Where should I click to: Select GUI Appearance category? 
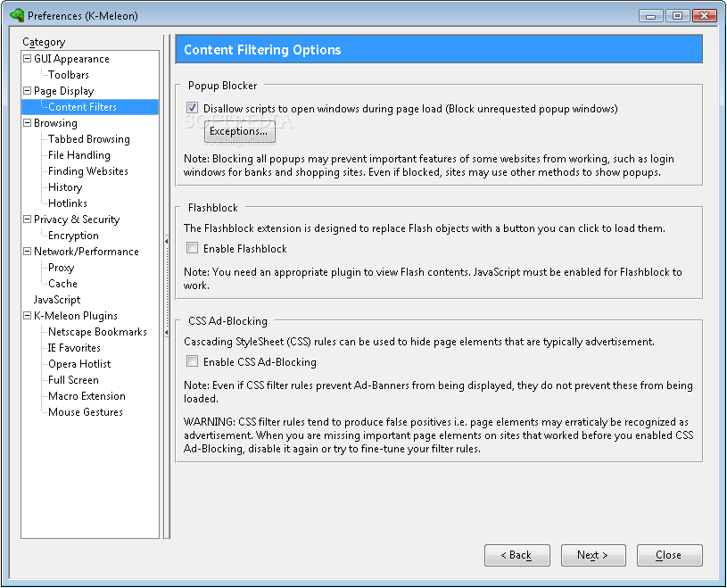[71, 59]
